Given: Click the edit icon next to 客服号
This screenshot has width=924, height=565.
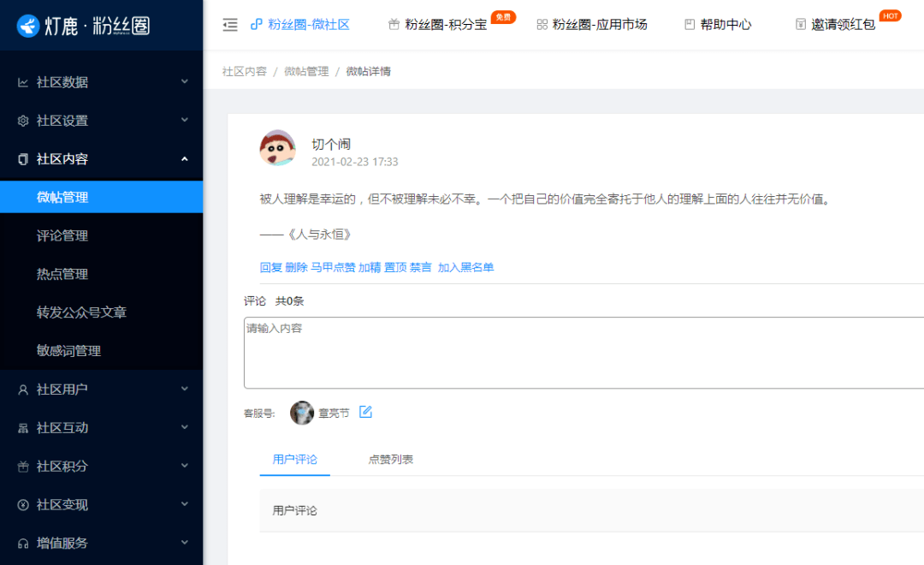Looking at the screenshot, I should pos(365,412).
